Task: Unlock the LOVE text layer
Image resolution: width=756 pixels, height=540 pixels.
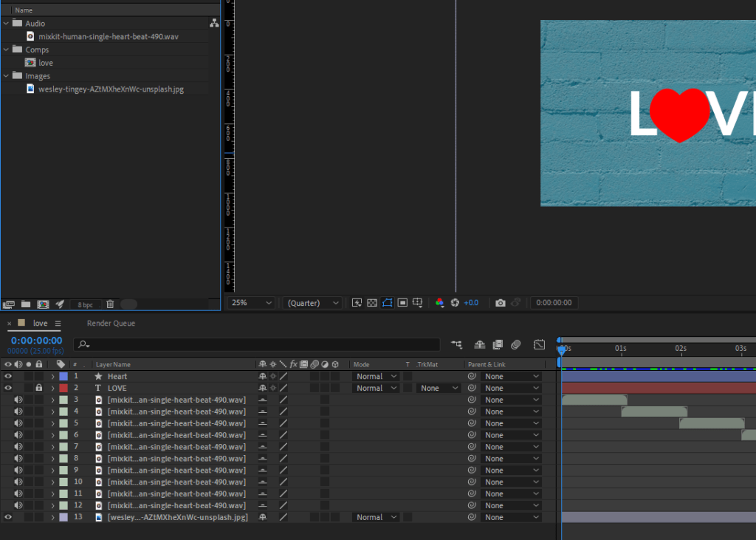Action: 38,389
